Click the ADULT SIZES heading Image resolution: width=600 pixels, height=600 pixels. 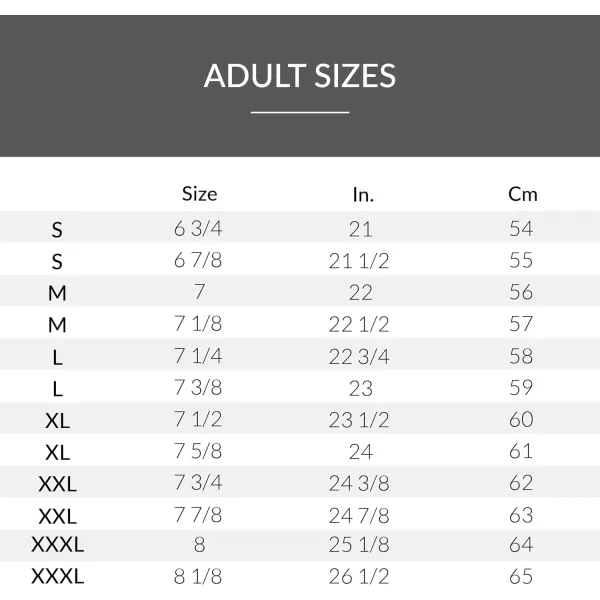click(300, 75)
